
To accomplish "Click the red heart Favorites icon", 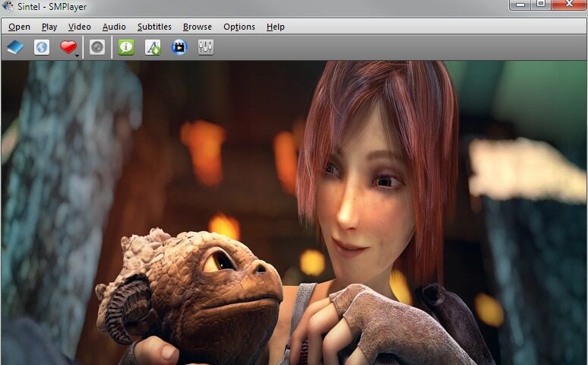I will tap(68, 47).
